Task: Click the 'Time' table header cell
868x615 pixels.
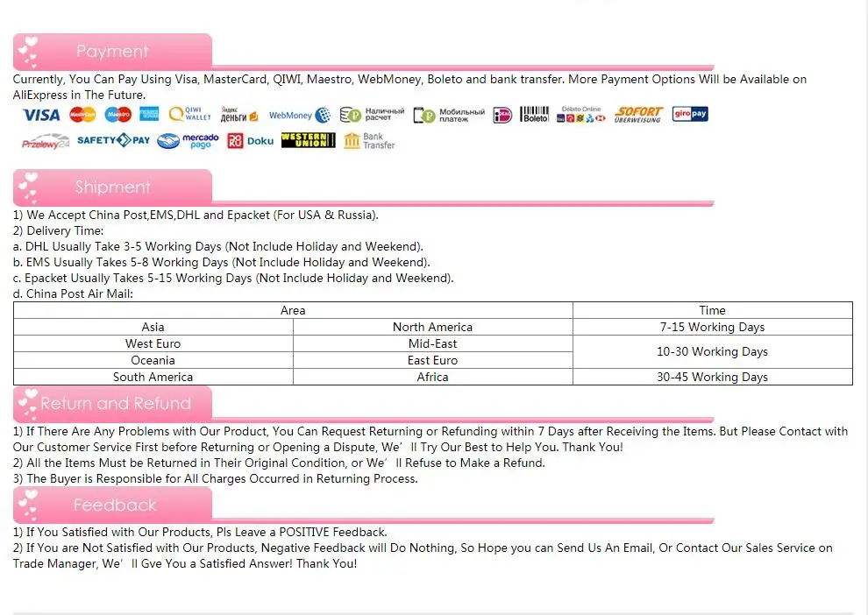Action: click(713, 310)
